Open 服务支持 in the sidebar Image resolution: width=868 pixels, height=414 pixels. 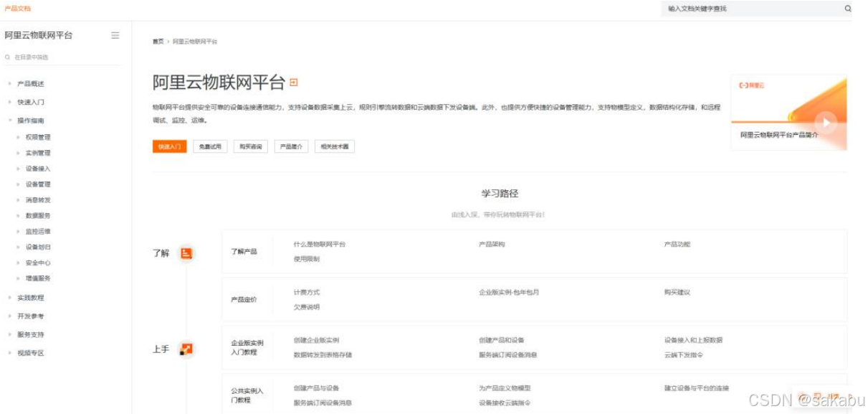tap(31, 335)
